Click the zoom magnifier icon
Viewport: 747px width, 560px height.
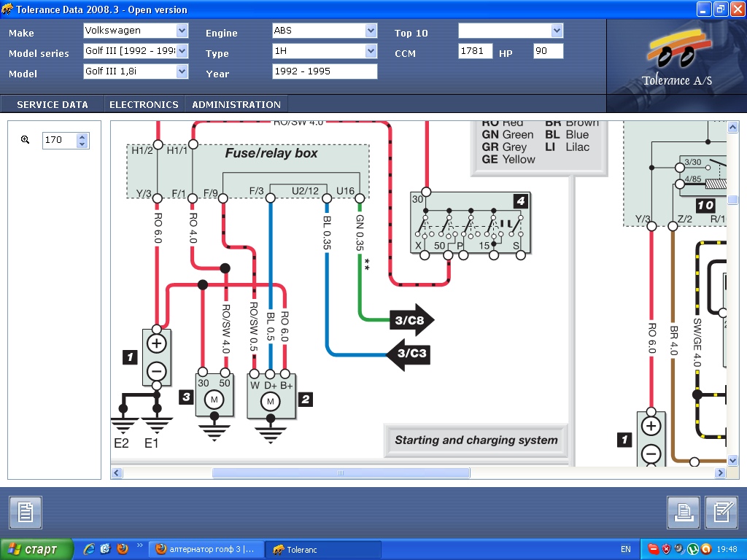point(25,140)
